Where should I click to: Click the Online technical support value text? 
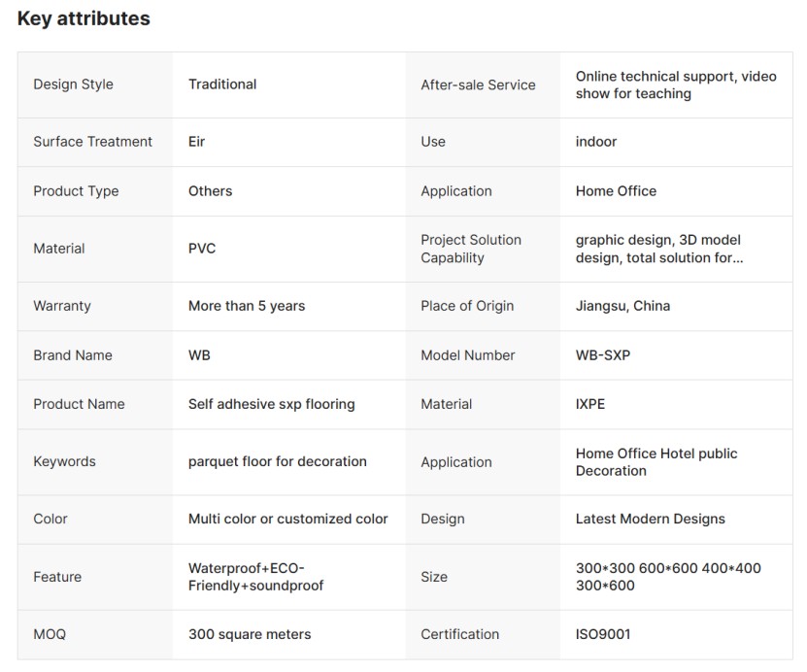pyautogui.click(x=676, y=84)
